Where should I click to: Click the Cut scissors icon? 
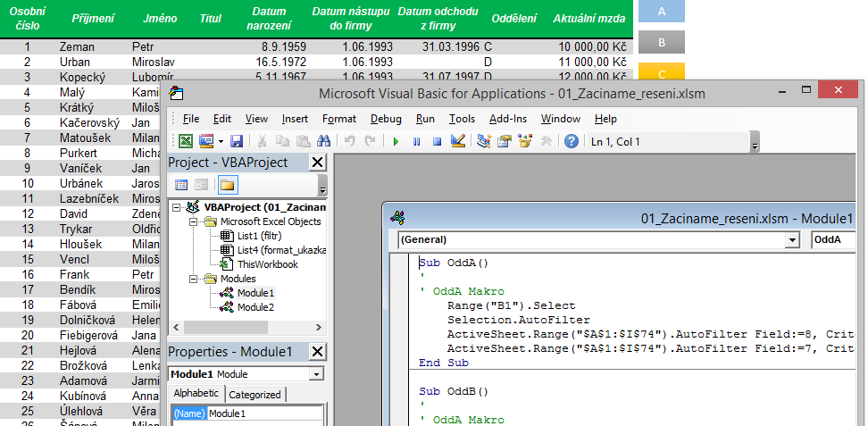coord(263,141)
